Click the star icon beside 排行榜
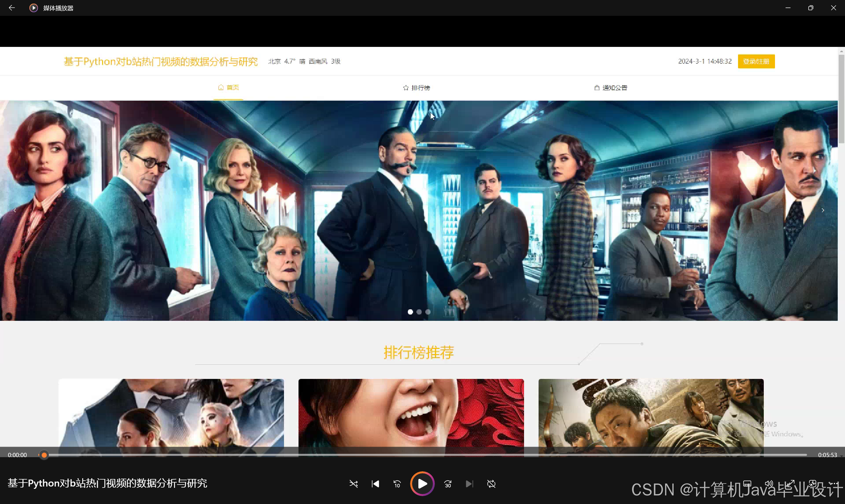The height and width of the screenshot is (504, 845). 406,88
